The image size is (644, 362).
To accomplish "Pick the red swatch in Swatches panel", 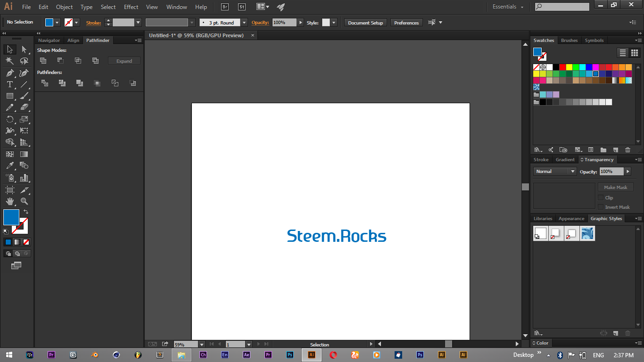I will coord(562,67).
